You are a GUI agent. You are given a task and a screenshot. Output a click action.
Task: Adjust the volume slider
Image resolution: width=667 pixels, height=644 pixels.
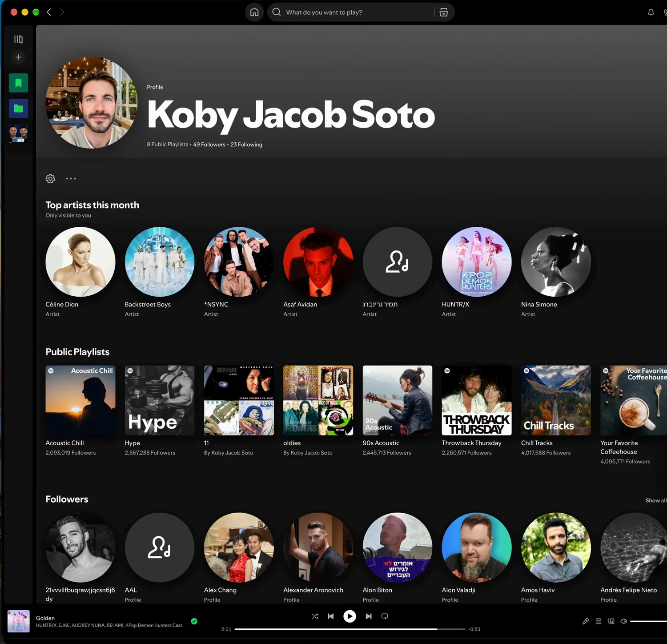click(648, 621)
